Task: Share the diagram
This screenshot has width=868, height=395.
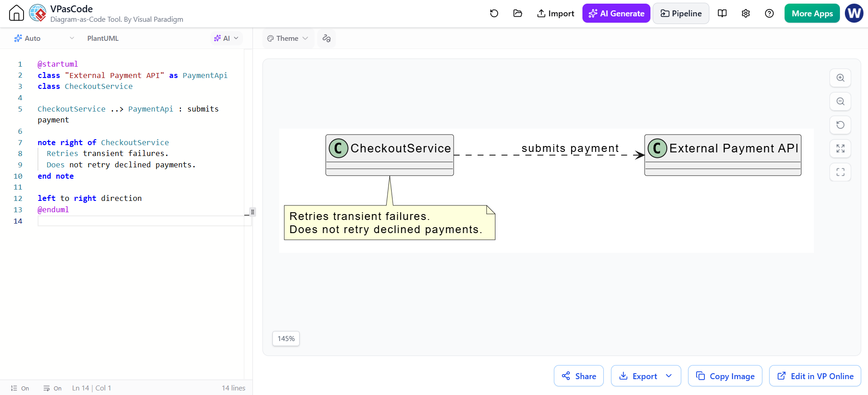Action: (579, 376)
